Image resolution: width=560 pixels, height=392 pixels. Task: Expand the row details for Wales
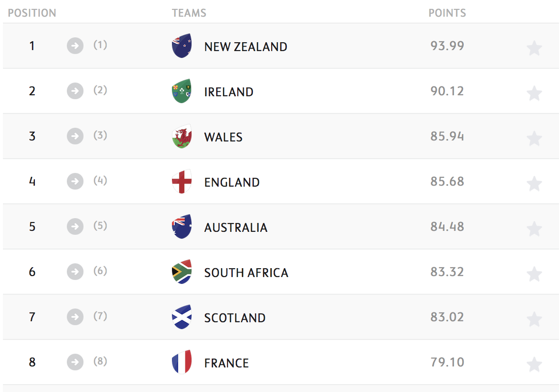[x=75, y=136]
